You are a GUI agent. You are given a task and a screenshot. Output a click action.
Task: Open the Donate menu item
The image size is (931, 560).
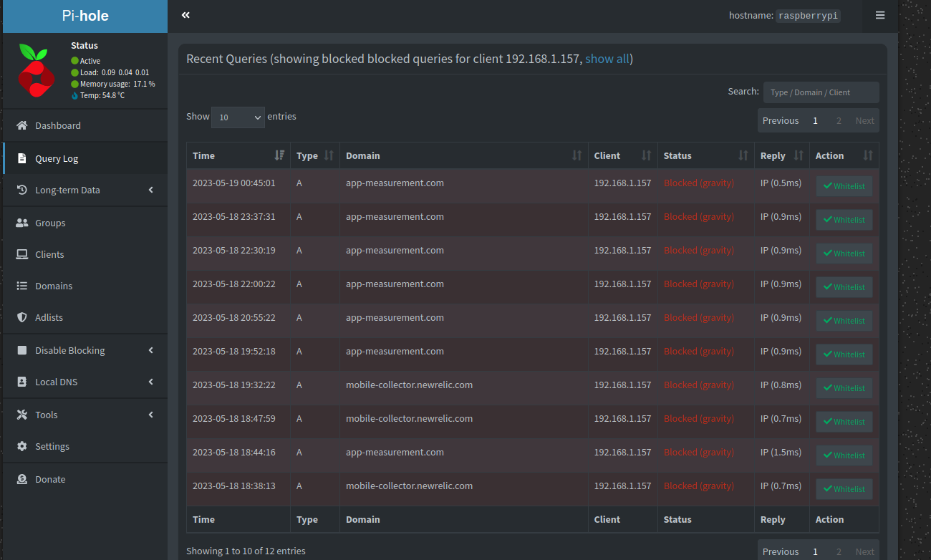85,479
